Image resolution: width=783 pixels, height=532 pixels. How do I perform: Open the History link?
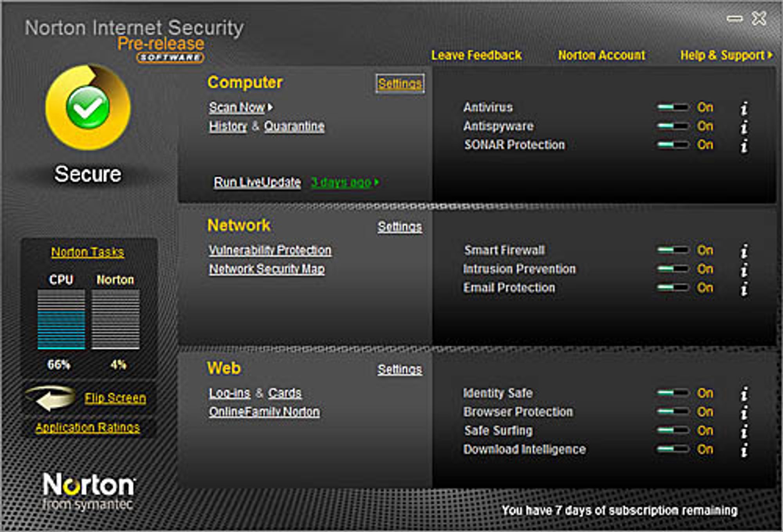point(228,126)
